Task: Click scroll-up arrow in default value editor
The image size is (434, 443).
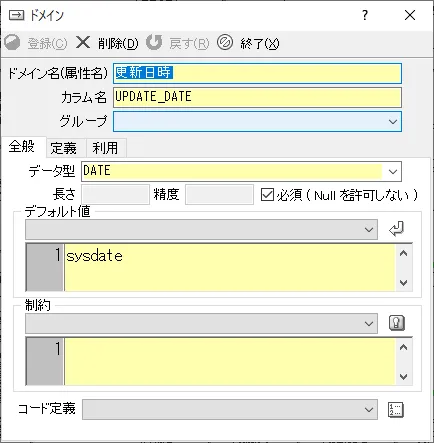Action: point(403,254)
